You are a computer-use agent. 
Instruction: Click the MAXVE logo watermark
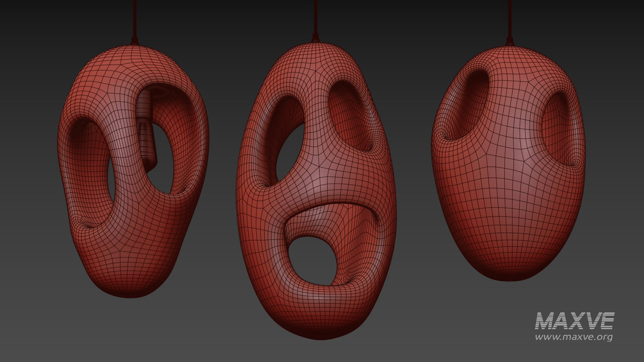point(575,321)
